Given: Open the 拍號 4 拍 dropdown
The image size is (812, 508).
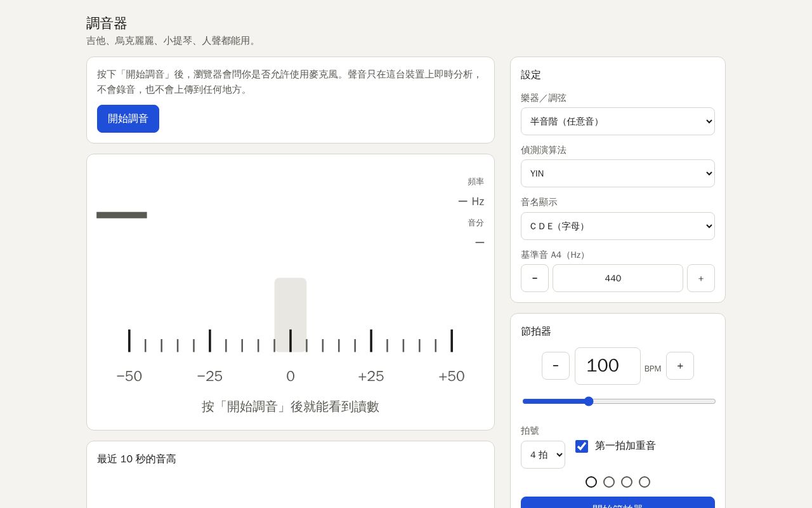Looking at the screenshot, I should pos(543,455).
